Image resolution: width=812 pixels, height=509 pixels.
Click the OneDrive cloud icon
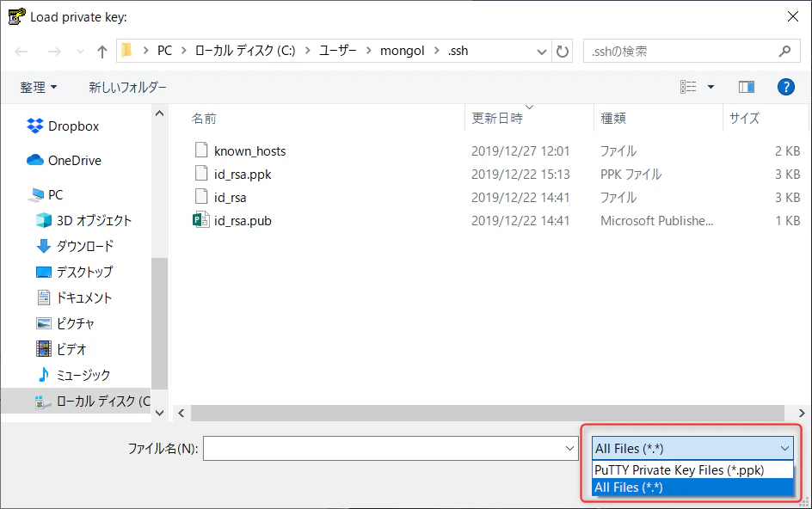click(x=34, y=160)
